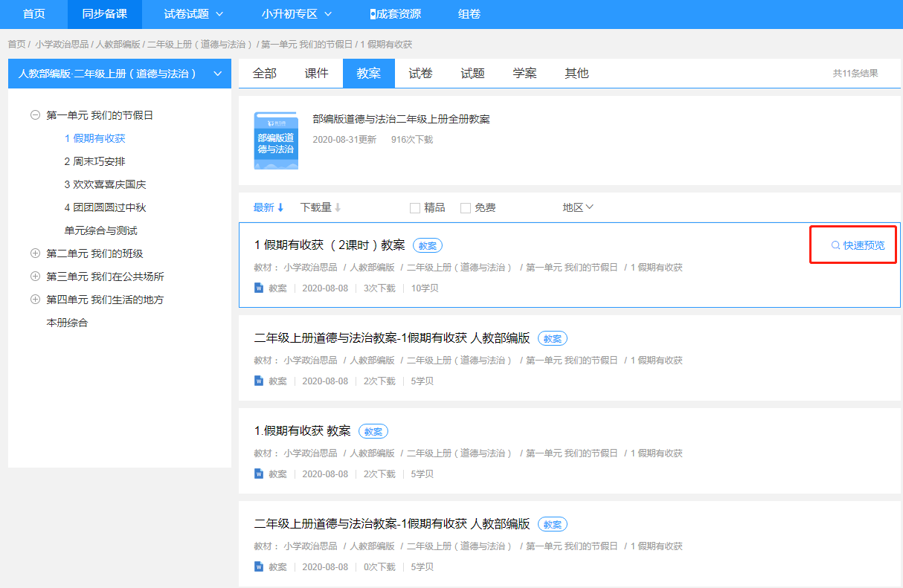903x588 pixels.
Task: Check the 免费 filter checkbox
Action: (466, 208)
